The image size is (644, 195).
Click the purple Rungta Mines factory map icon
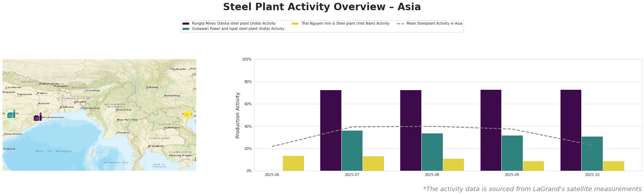[x=38, y=117]
